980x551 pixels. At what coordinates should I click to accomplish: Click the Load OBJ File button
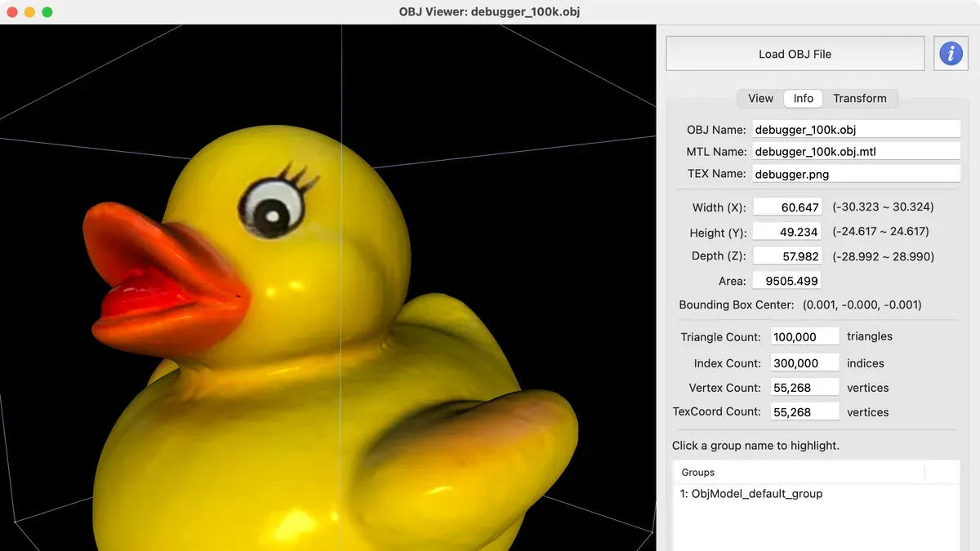coord(795,54)
